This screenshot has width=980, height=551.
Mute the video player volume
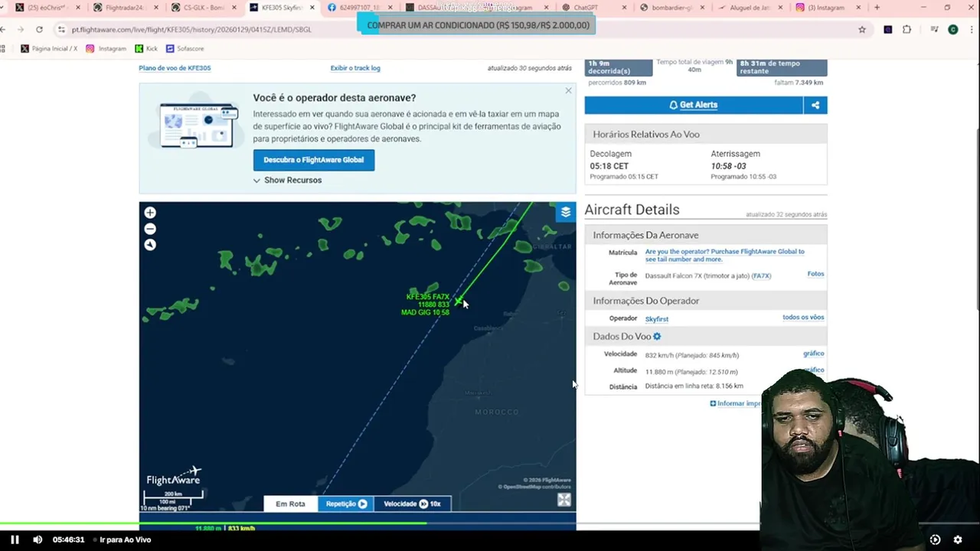[x=38, y=540]
